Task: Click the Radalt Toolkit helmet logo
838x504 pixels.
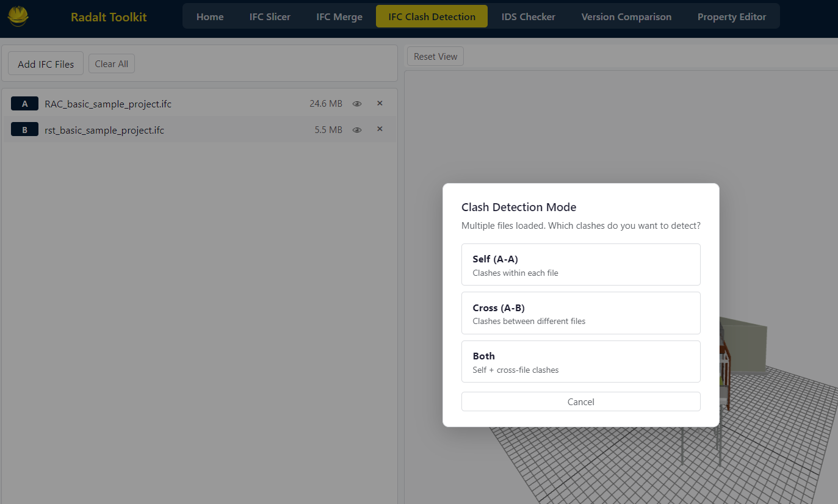Action: 18,16
